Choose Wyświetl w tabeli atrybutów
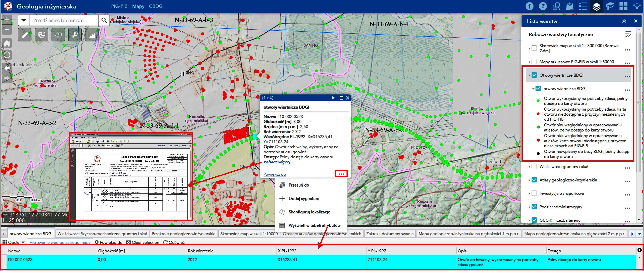Image resolution: width=644 pixels, height=271 pixels. pyautogui.click(x=314, y=225)
